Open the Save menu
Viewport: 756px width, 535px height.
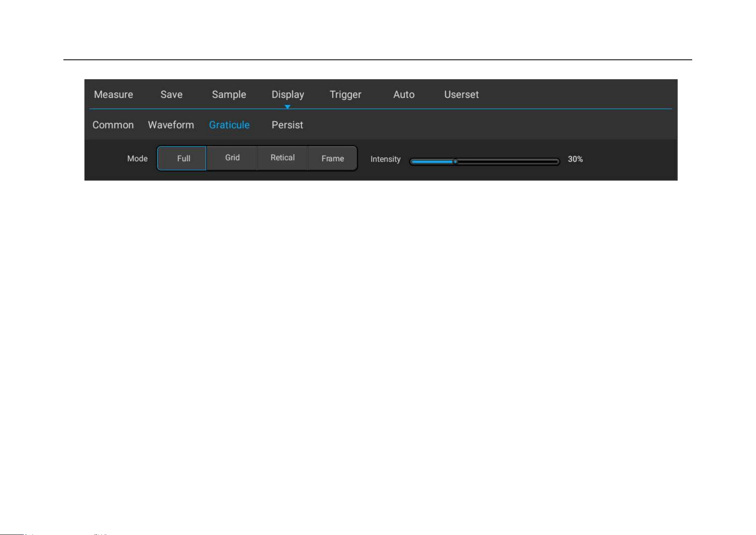172,95
